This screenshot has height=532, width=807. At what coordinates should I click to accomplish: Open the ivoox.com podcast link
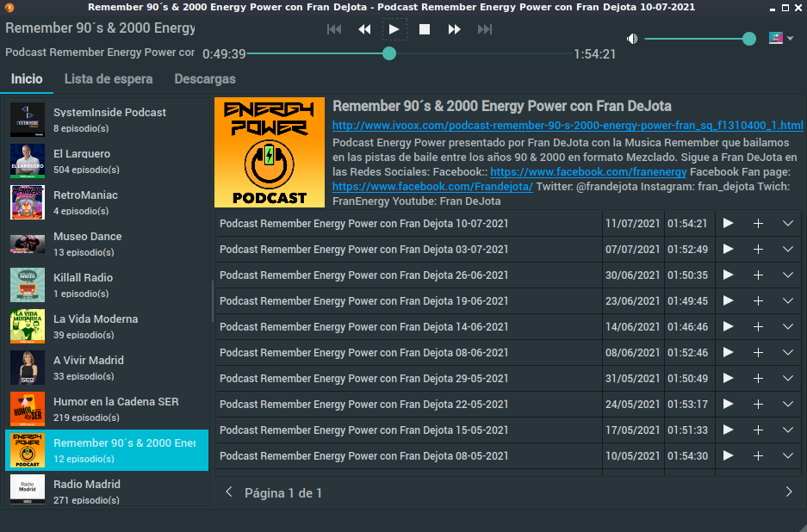[x=568, y=126]
